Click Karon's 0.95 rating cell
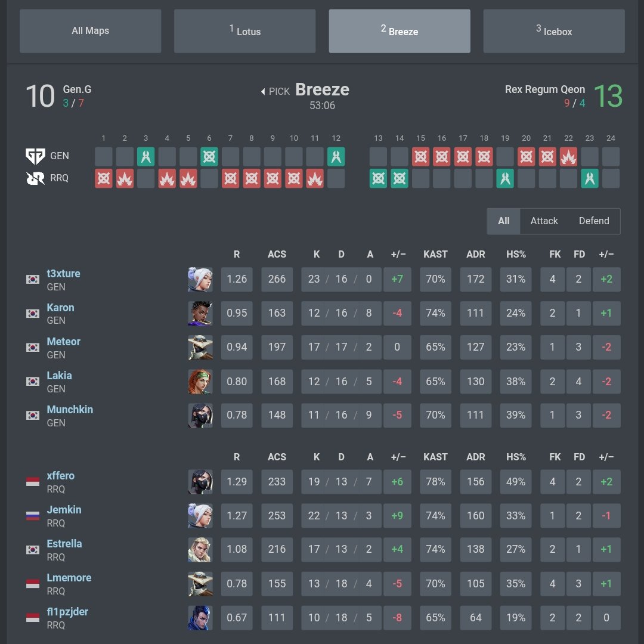Viewport: 644px width, 644px height. coord(237,313)
